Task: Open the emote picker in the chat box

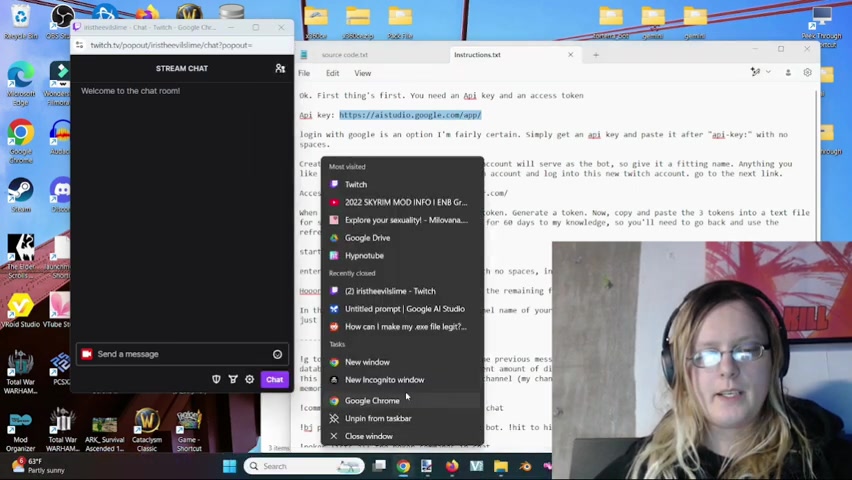Action: [x=277, y=354]
